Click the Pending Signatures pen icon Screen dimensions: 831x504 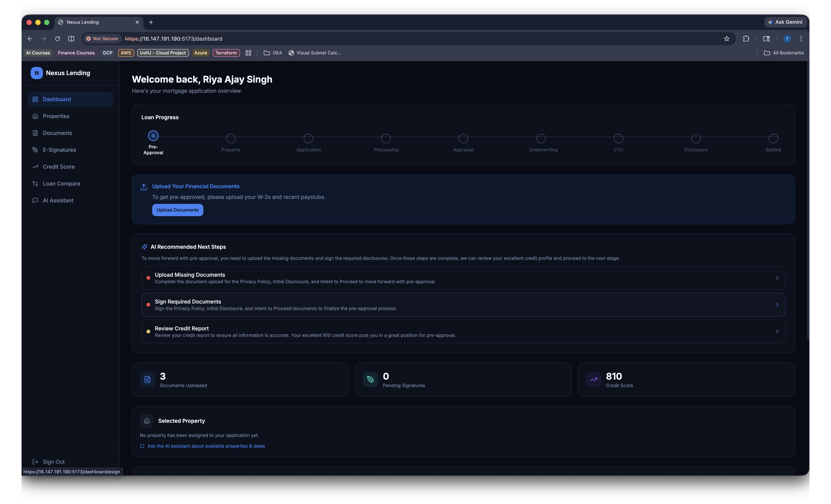(x=370, y=380)
